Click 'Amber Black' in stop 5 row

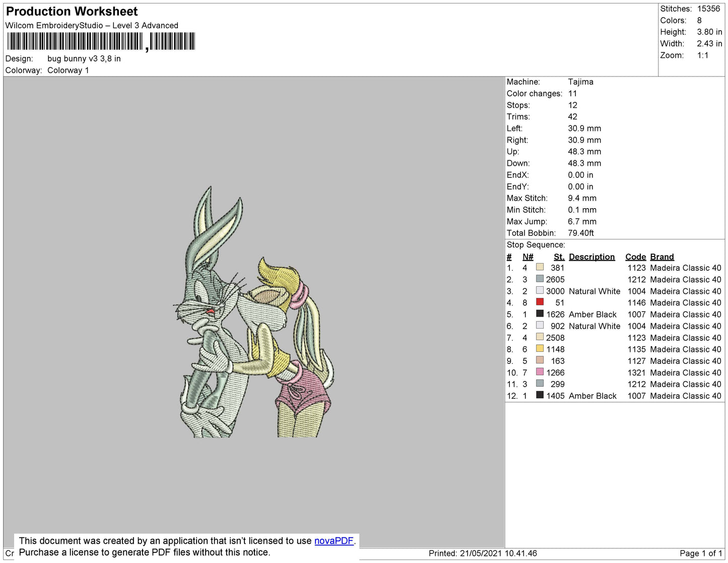pyautogui.click(x=592, y=314)
